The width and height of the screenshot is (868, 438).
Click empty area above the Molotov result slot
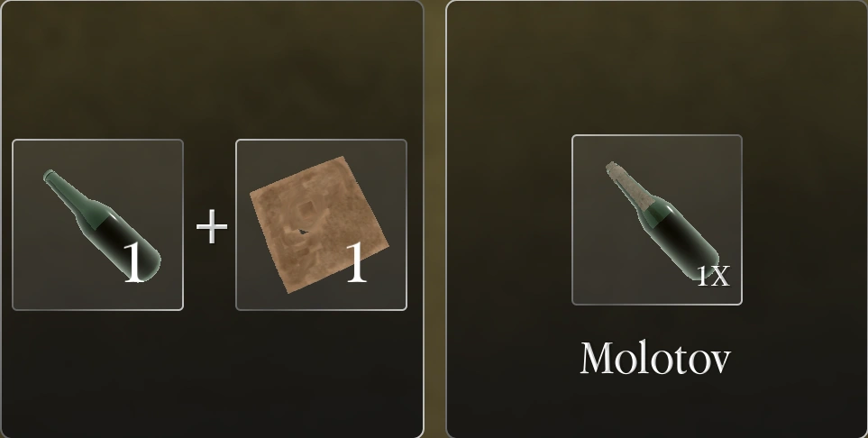(656, 67)
